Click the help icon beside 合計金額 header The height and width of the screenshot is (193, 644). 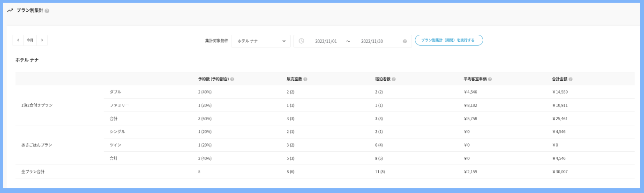570,79
